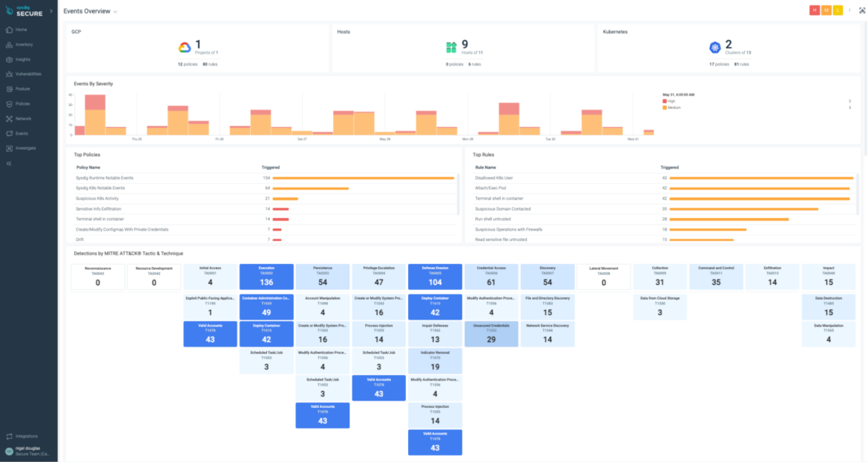The height and width of the screenshot is (462, 868).
Task: Click the Valid Accounts T1078 detection tile
Action: coord(209,334)
